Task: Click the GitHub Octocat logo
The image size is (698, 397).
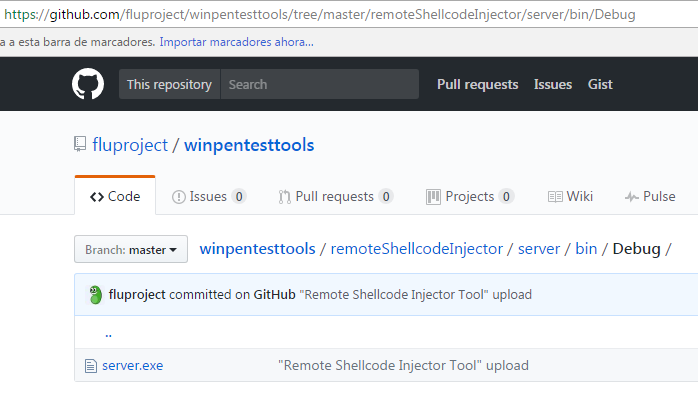Action: [x=88, y=84]
